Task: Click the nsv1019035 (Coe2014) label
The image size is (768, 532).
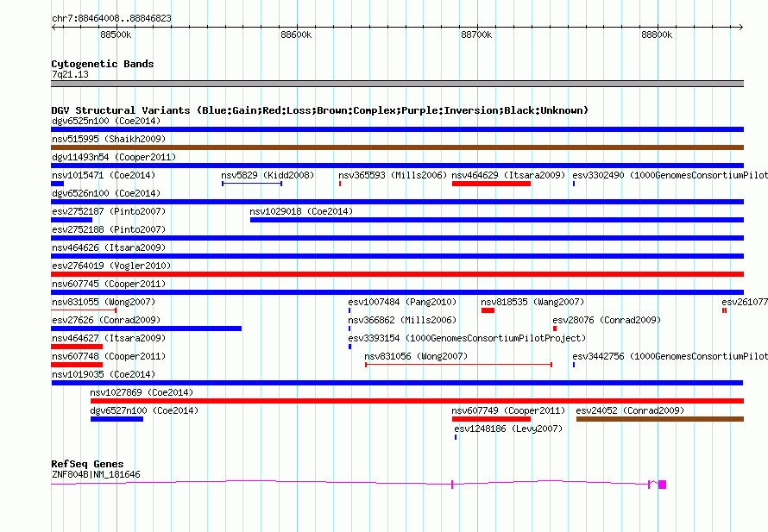Action: pyautogui.click(x=104, y=374)
